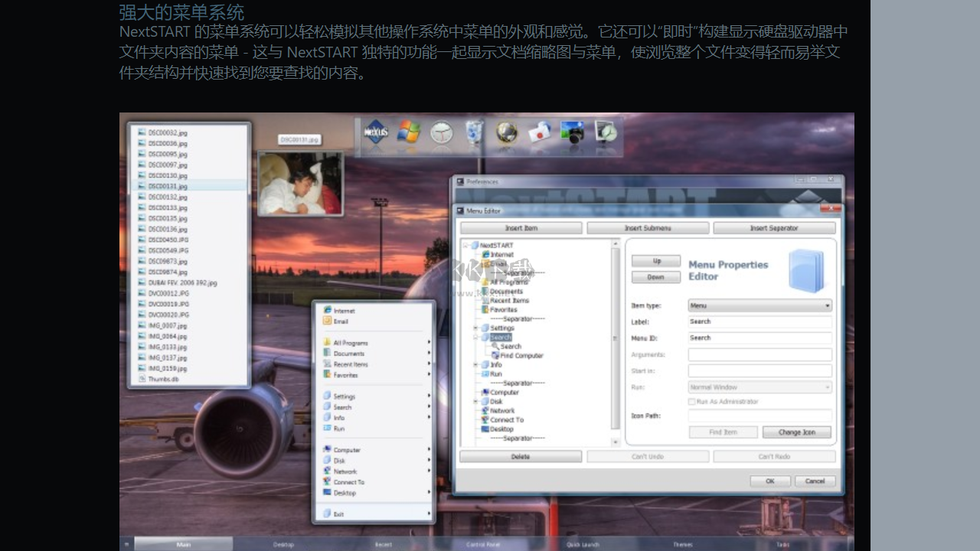Click the Search magnifier icon under Search

tap(497, 346)
